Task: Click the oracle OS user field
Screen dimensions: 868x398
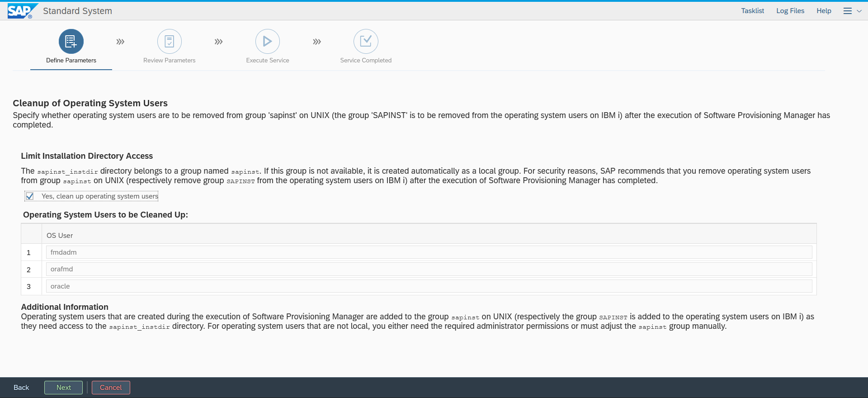Action: (429, 286)
